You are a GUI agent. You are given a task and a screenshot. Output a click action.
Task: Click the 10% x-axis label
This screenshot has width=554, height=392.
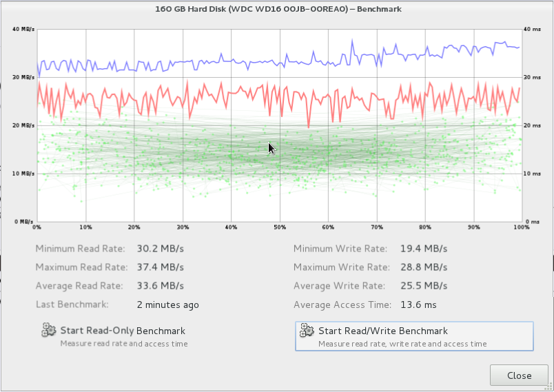[85, 227]
